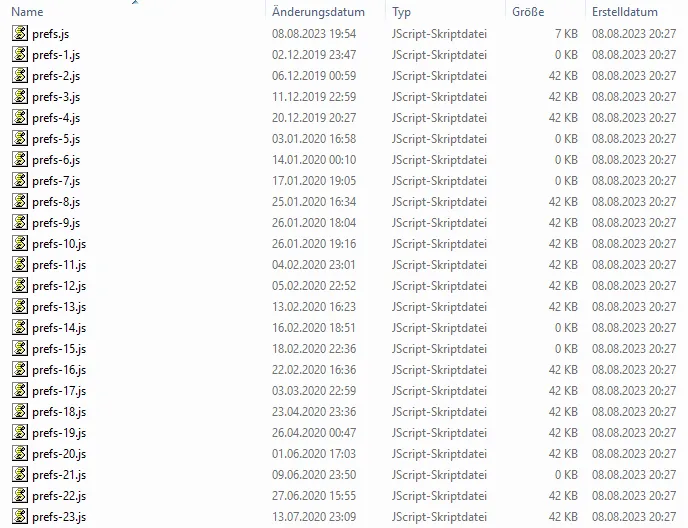Select the file name prefs.js
This screenshot has height=528, width=688.
50,34
